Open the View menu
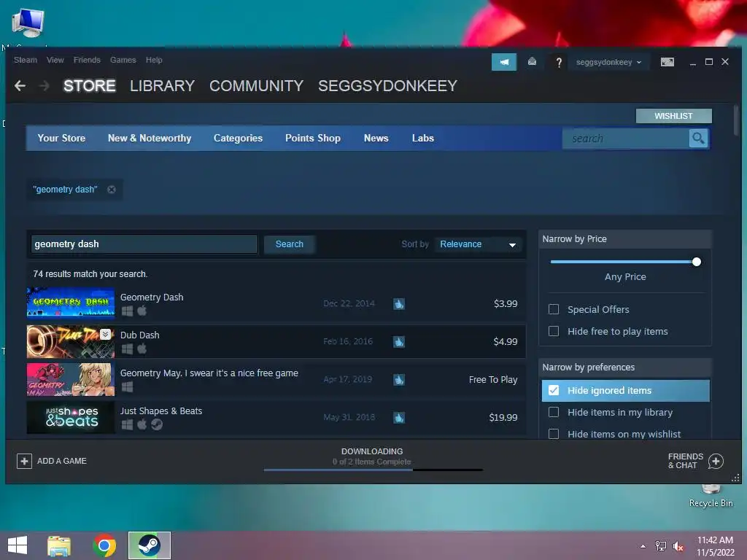The width and height of the screenshot is (747, 560). [55, 60]
